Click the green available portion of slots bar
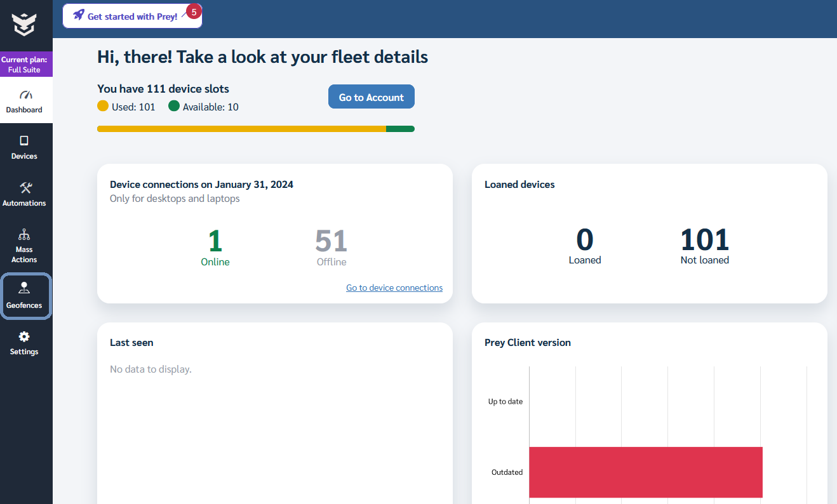Viewport: 837px width, 504px height. click(400, 129)
